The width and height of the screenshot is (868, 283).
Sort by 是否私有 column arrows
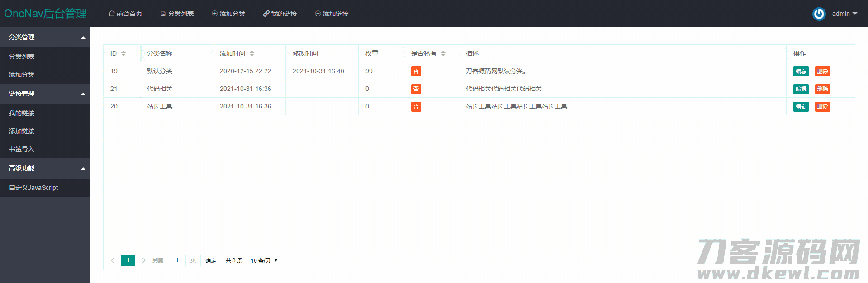pyautogui.click(x=443, y=53)
